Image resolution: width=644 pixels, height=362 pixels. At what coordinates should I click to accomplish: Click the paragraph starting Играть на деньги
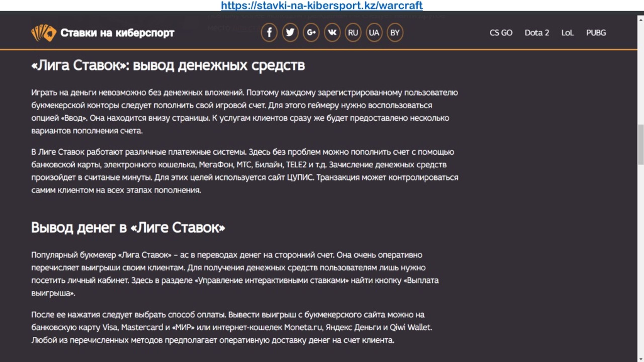tap(245, 112)
